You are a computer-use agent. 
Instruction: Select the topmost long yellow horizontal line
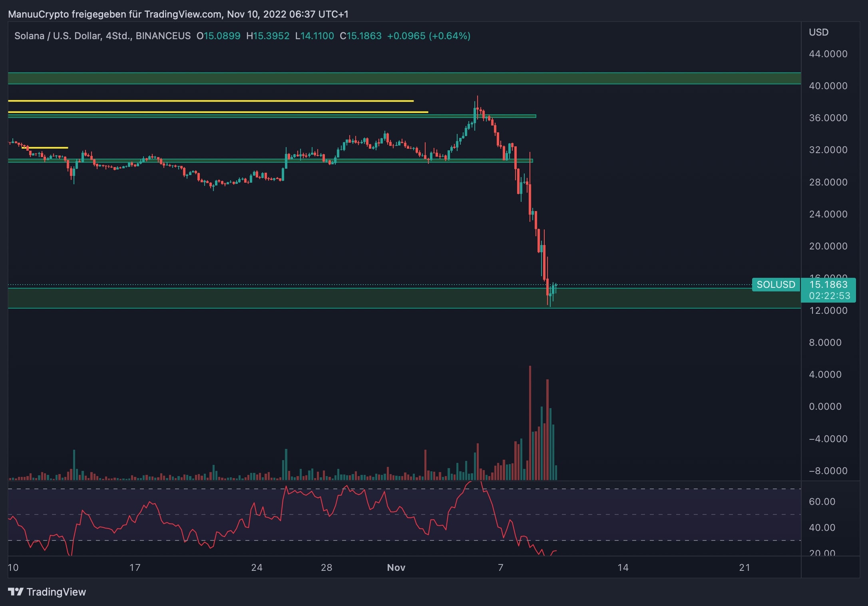(211, 101)
